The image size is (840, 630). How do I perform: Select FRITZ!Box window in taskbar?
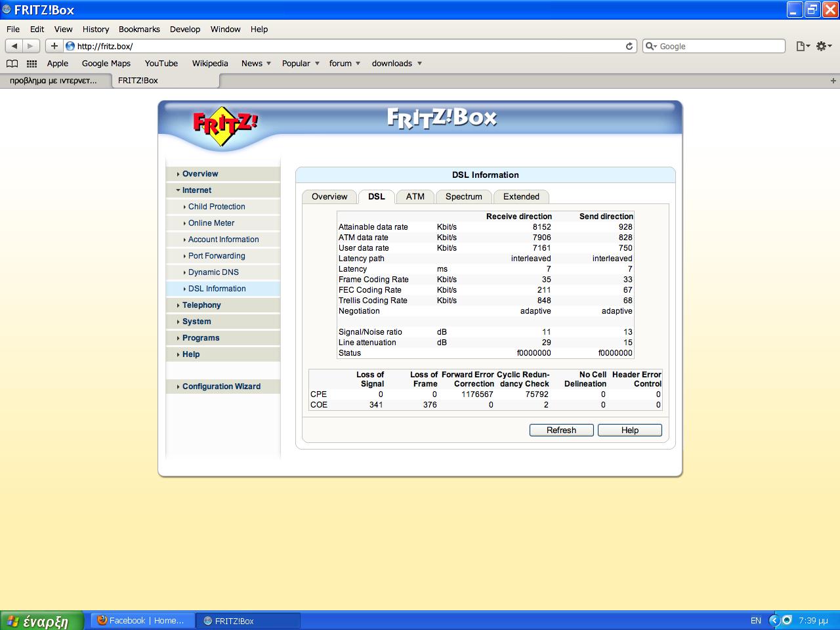(x=248, y=620)
